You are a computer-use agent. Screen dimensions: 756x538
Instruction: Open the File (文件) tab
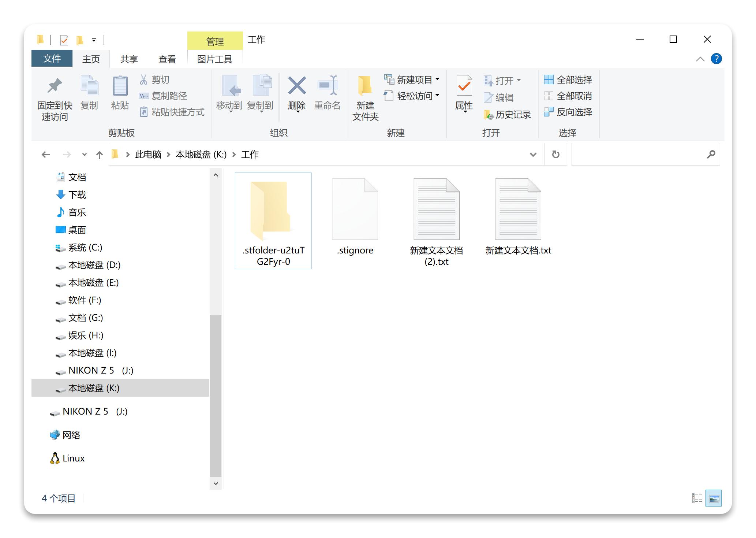tap(52, 59)
